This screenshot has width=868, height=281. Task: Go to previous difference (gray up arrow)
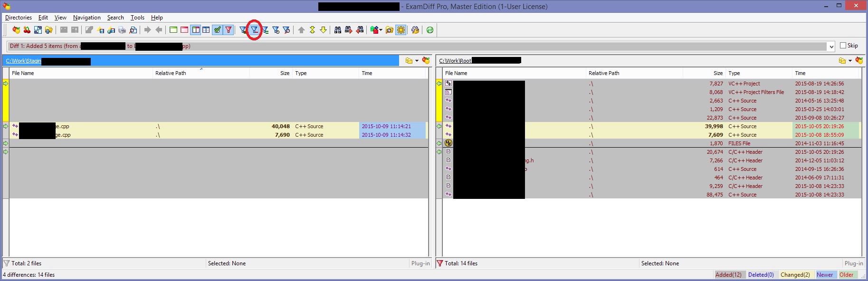tap(301, 30)
